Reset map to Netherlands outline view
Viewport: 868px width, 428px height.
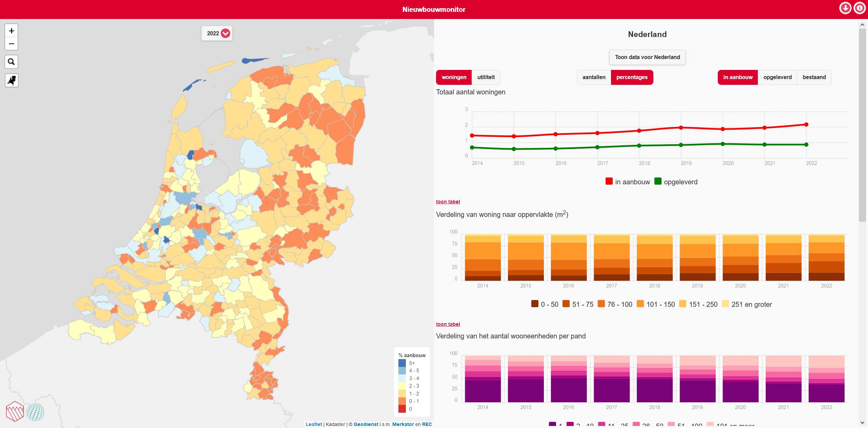(x=12, y=80)
